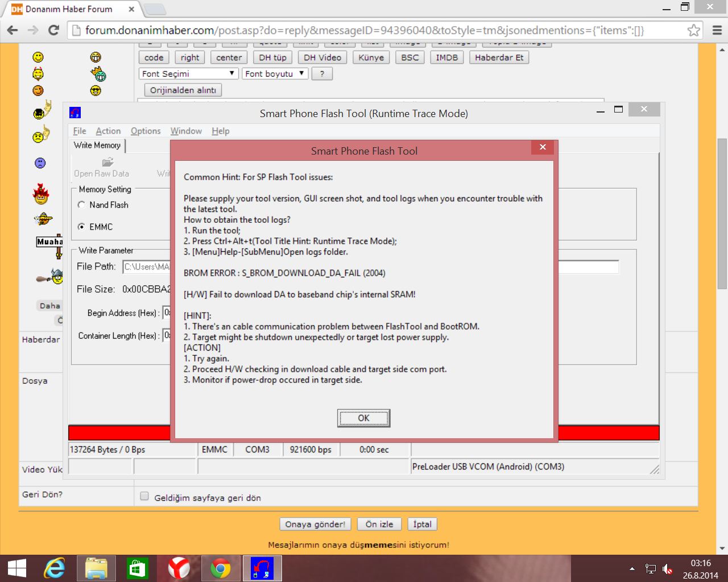The width and height of the screenshot is (728, 582).
Task: Insert the orange winking smiley emoticon
Action: pyautogui.click(x=38, y=90)
